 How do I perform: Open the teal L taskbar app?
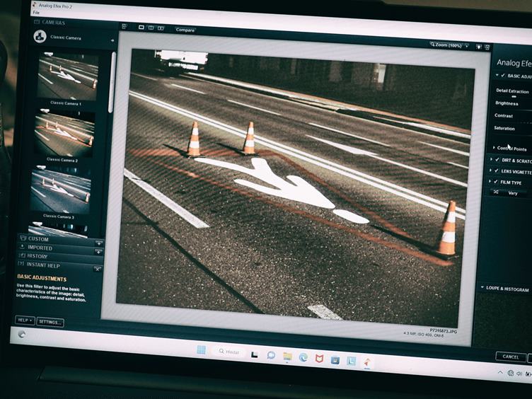[x=351, y=361]
